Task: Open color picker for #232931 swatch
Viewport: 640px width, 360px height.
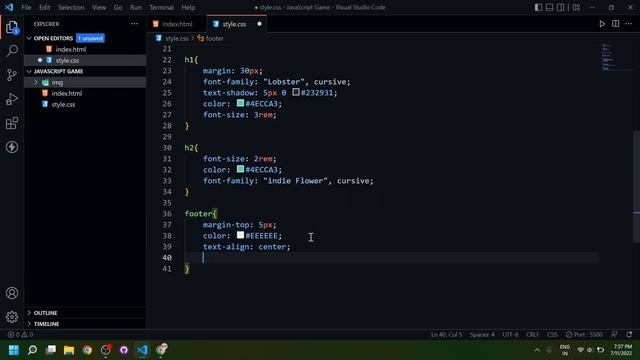Action: (x=296, y=92)
